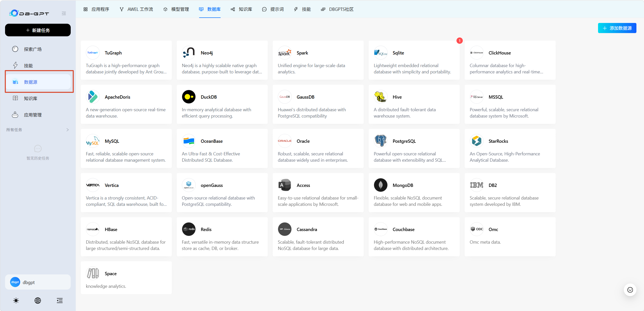Click bottom sidebar collapse icon
644x311 pixels.
[60, 300]
